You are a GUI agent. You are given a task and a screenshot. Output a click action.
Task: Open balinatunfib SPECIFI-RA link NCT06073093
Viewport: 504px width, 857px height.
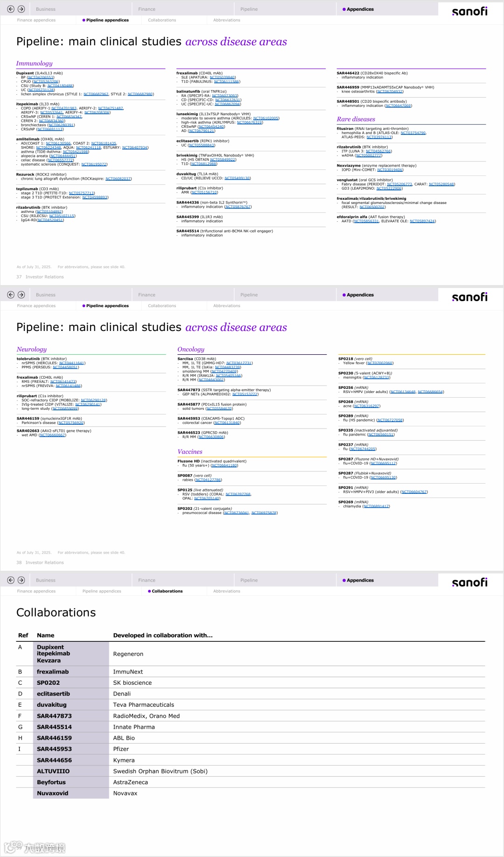(x=225, y=96)
